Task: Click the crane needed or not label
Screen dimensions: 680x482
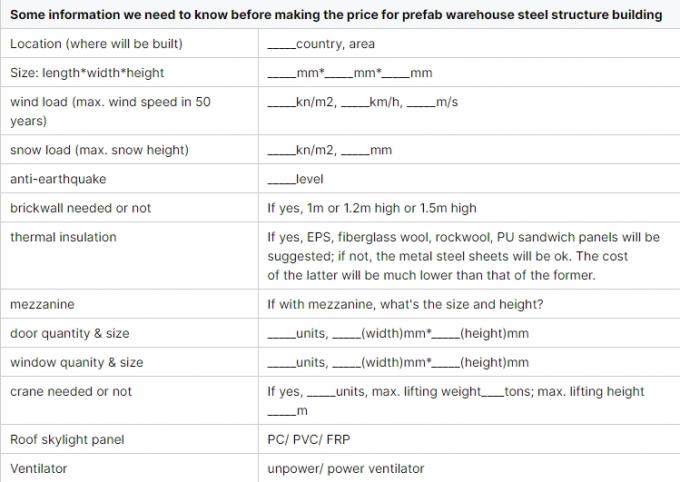Action: pyautogui.click(x=71, y=391)
